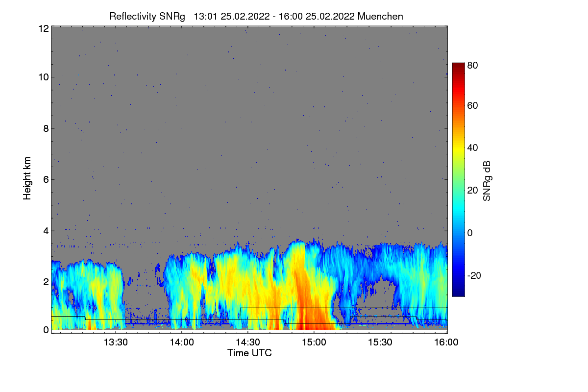Click the '14:30' time tick label
Viewport: 588px width, 392px height.
tap(248, 343)
